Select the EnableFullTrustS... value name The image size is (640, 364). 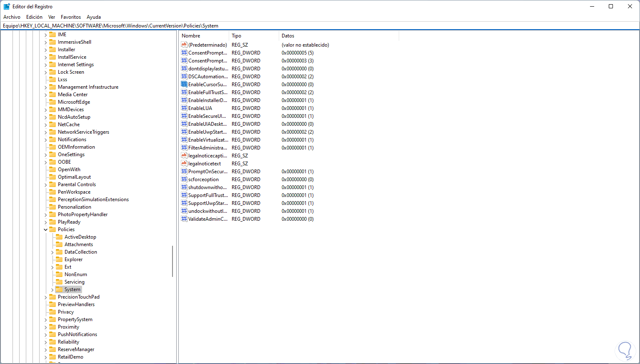click(208, 92)
